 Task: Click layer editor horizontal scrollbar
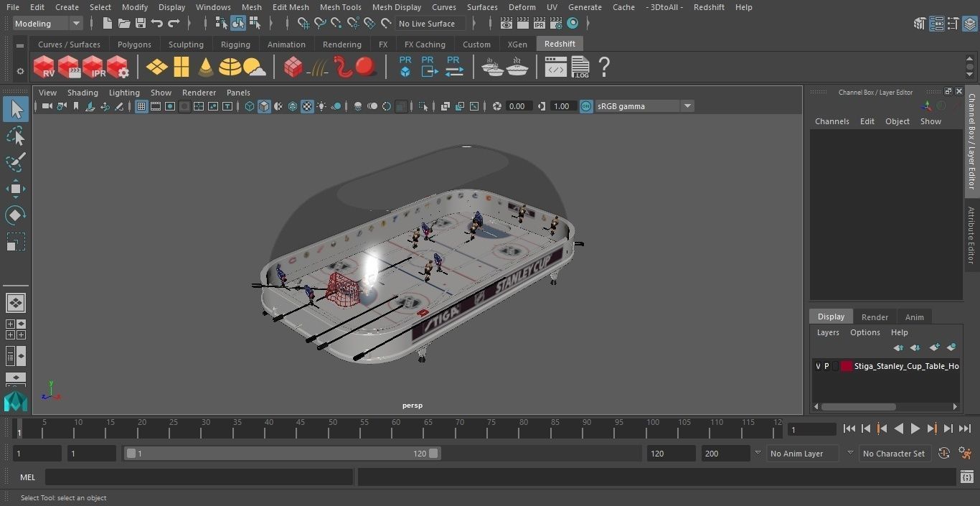coord(858,406)
